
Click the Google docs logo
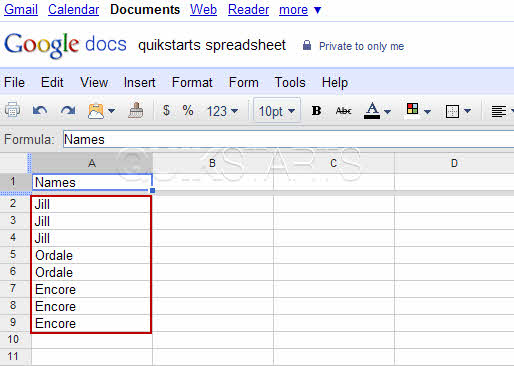[65, 45]
